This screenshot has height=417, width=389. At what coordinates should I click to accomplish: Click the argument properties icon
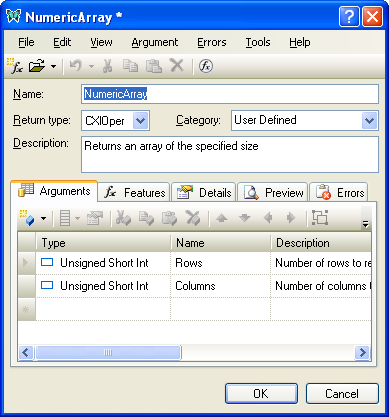point(95,218)
